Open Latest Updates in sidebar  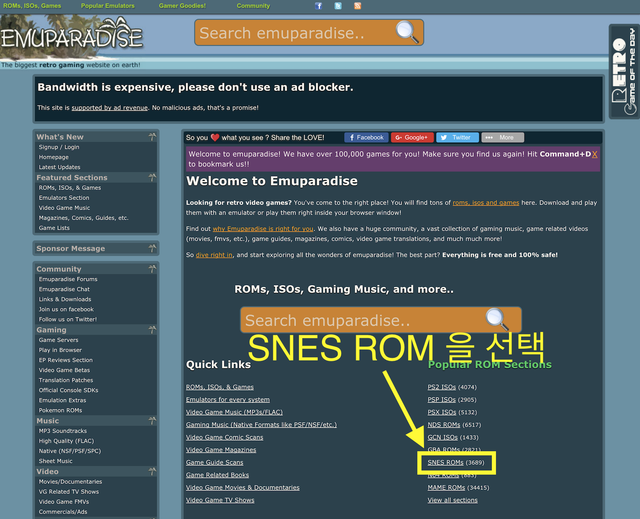(x=60, y=167)
